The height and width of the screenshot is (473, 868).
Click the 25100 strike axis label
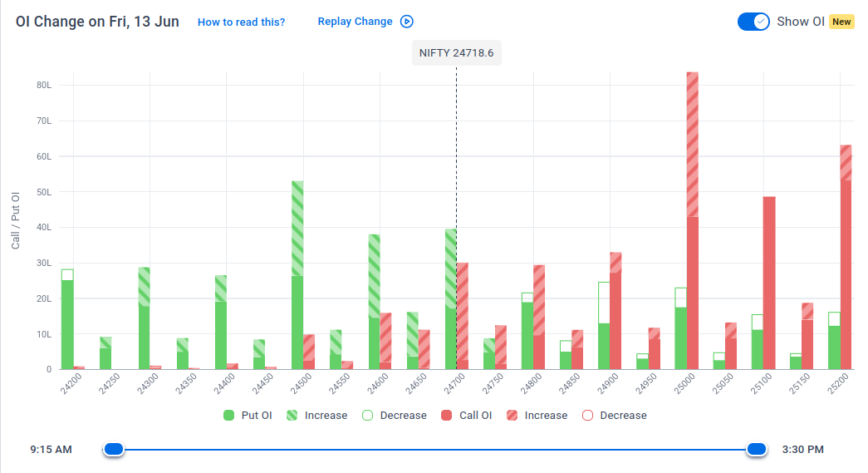[x=761, y=384]
